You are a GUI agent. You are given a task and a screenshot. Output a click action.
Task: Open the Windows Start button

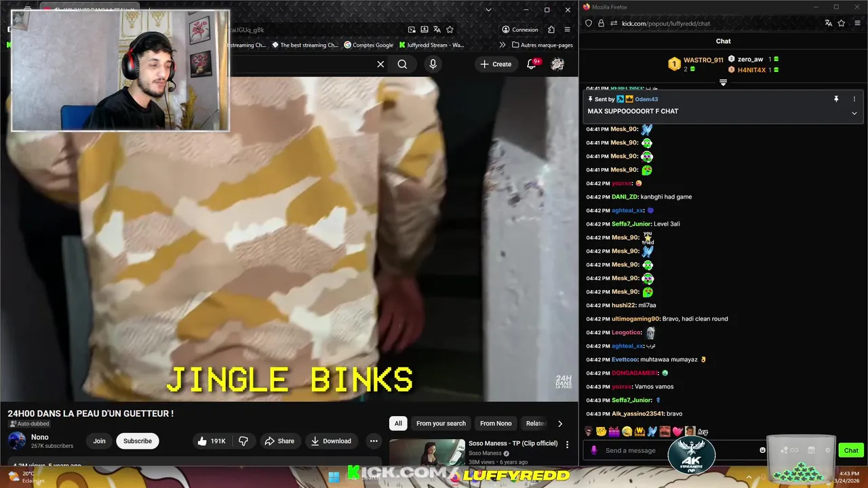pos(334,476)
